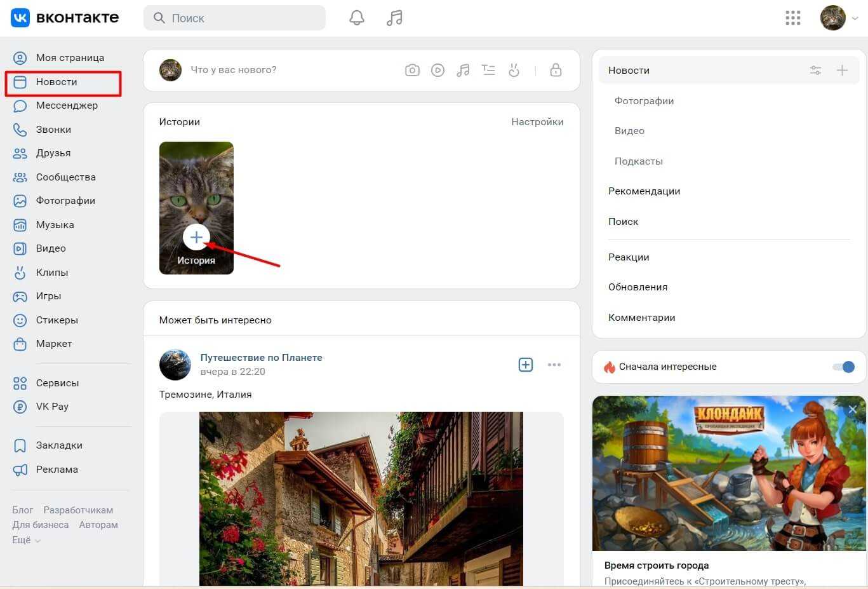Open the notifications bell icon
This screenshot has width=868, height=589.
coord(357,18)
